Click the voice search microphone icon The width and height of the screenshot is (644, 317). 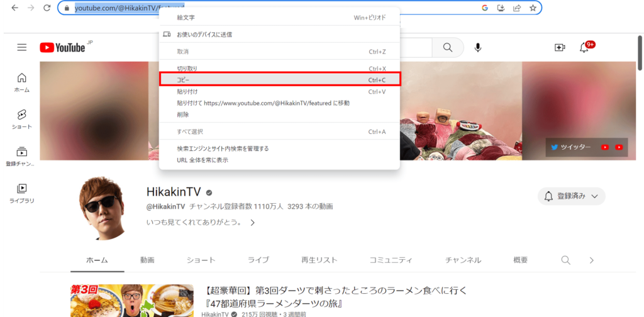pos(478,48)
